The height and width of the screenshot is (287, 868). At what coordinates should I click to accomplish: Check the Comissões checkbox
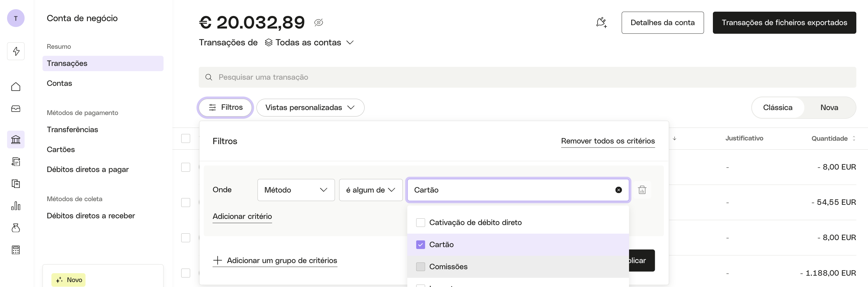click(420, 266)
